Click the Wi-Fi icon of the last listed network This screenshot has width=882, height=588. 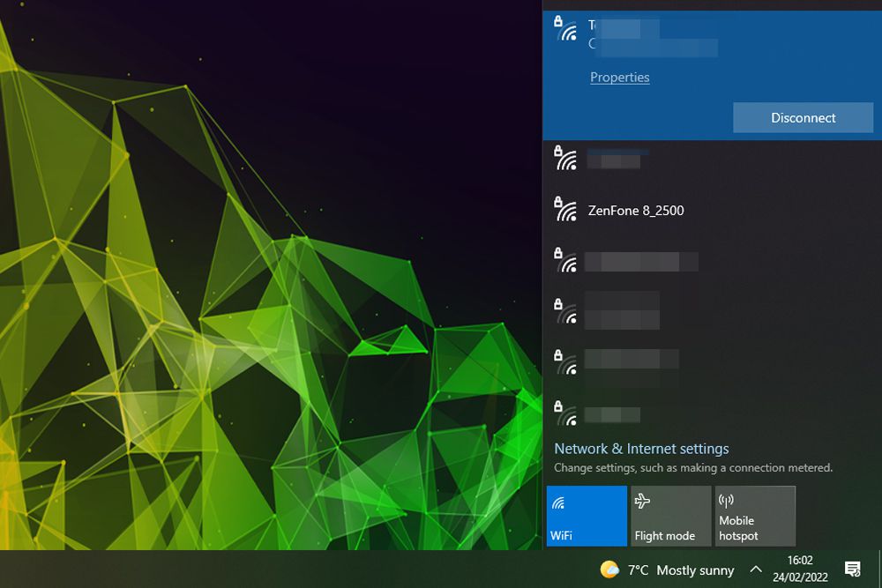coord(565,413)
